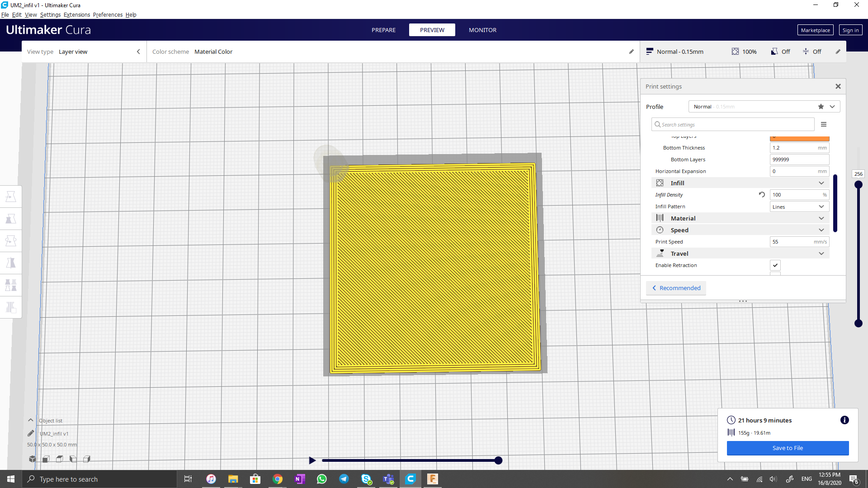The height and width of the screenshot is (488, 868).
Task: Click the adhesion Off indicator in summary
Action: [812, 52]
